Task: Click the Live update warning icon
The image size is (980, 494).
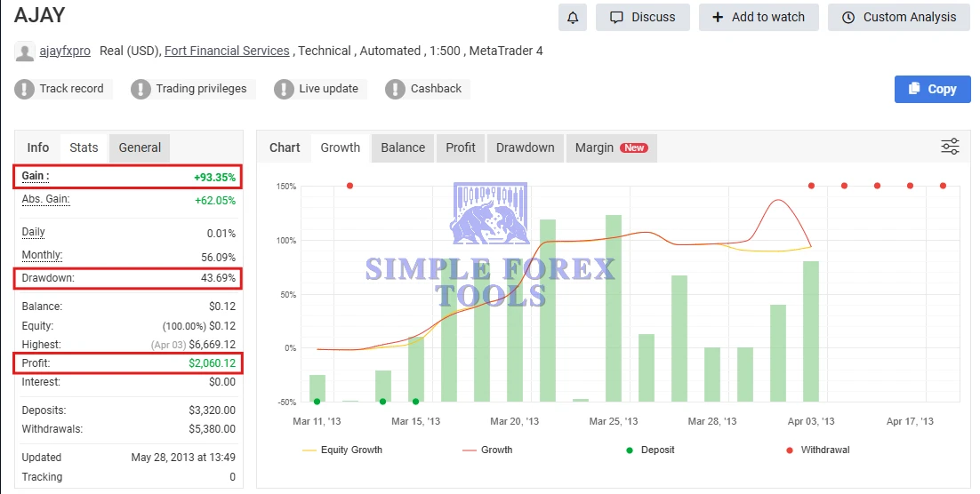Action: tap(284, 90)
